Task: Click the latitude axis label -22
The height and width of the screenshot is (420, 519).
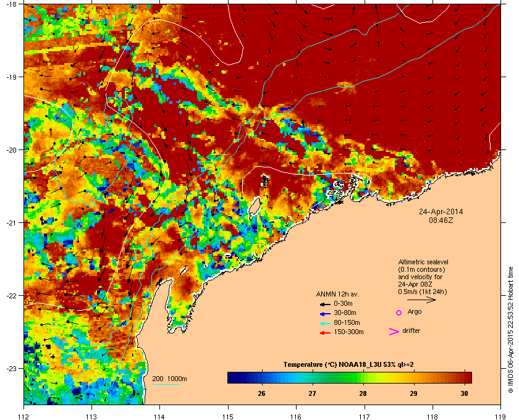Action: [x=11, y=295]
